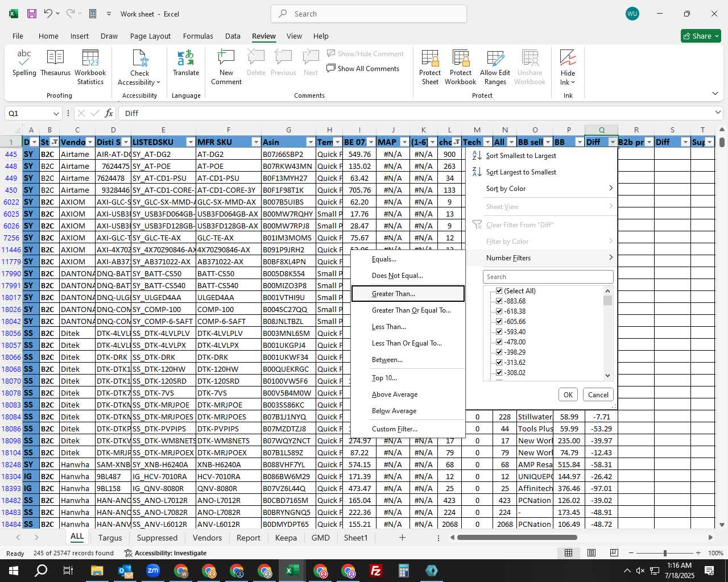Image resolution: width=728 pixels, height=582 pixels.
Task: Open the Asin column filter dropdown
Action: click(x=311, y=142)
